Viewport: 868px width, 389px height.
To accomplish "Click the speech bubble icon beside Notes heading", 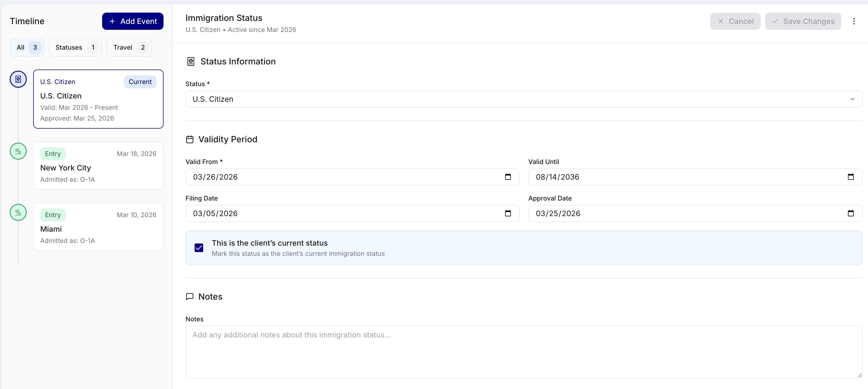I will coord(190,297).
